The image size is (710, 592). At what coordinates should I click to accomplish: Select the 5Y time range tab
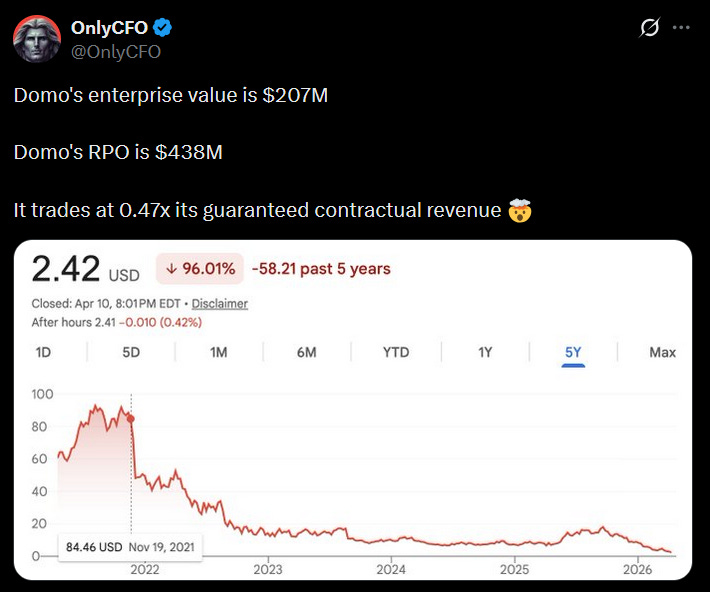573,352
